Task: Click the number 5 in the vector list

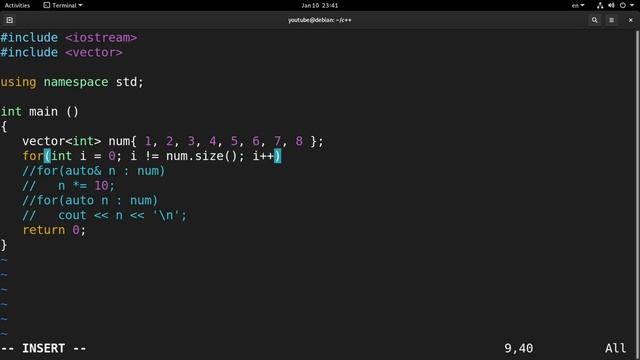Action: (x=234, y=141)
